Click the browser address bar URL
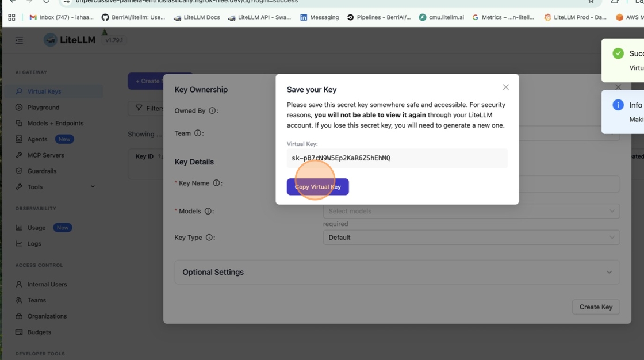644x360 pixels. 187,2
